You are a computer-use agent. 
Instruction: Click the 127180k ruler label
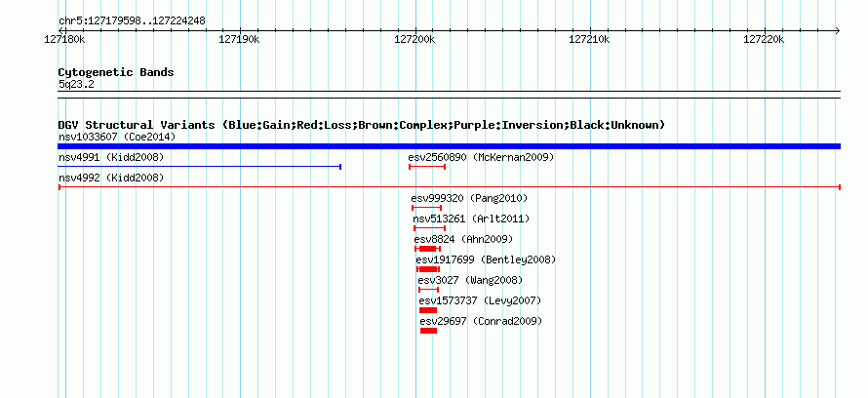[64, 40]
